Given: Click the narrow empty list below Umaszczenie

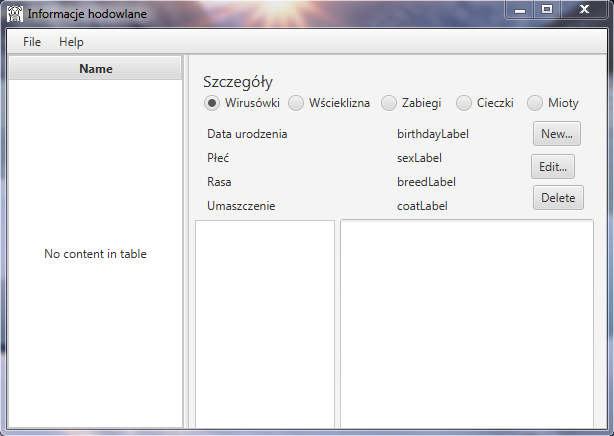Looking at the screenshot, I should pyautogui.click(x=265, y=324).
